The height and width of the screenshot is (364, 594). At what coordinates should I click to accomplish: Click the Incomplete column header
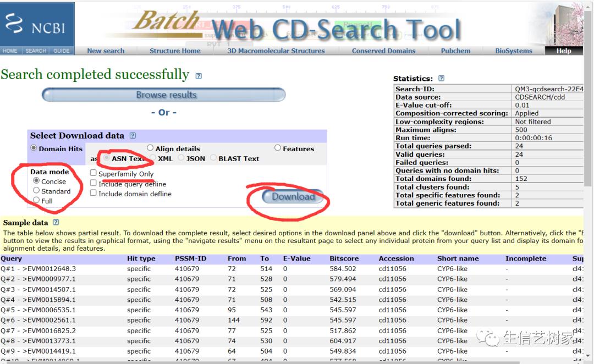pyautogui.click(x=526, y=258)
